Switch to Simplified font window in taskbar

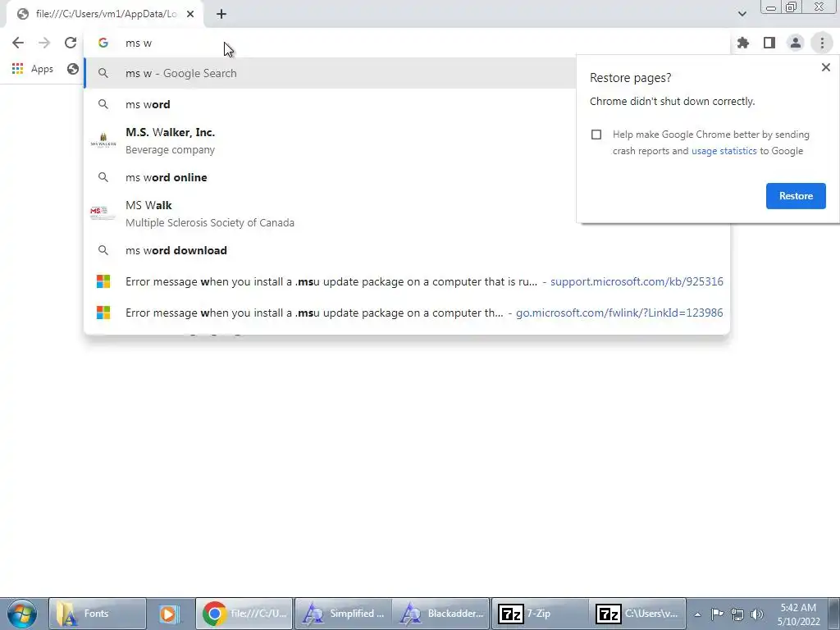click(x=343, y=614)
